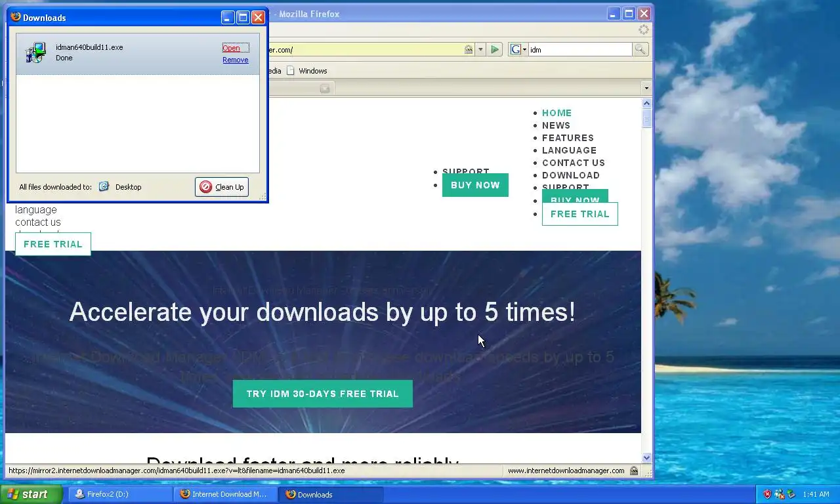
Task: Click the status bar lock icon
Action: click(633, 471)
